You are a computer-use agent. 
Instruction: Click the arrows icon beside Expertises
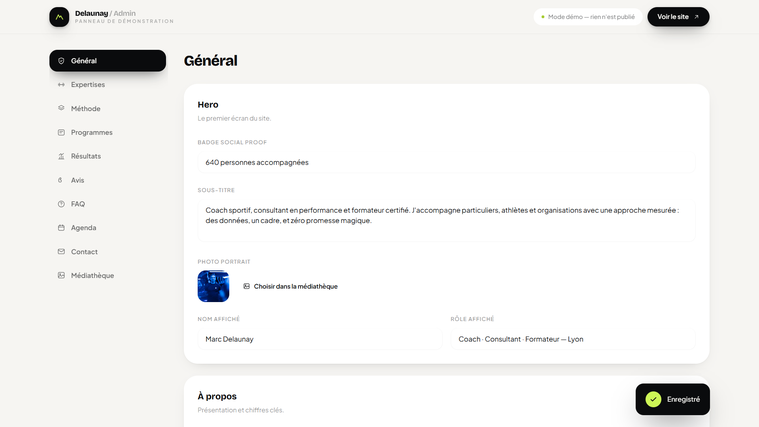point(61,85)
